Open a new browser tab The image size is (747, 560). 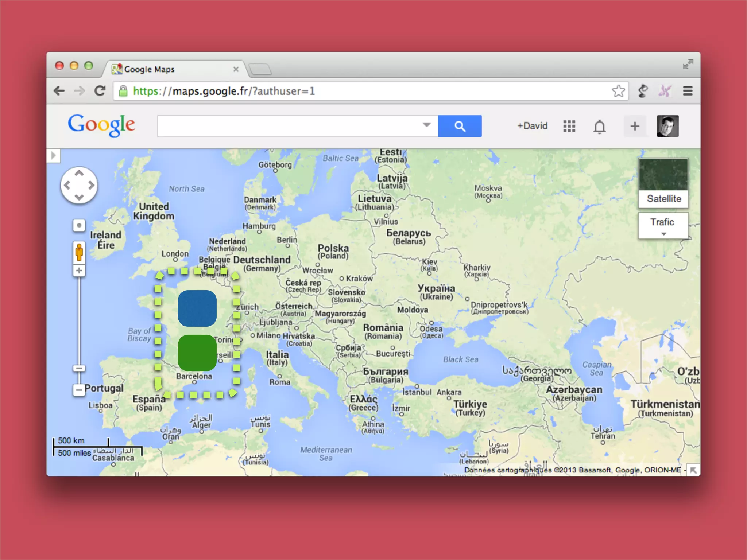pos(260,69)
